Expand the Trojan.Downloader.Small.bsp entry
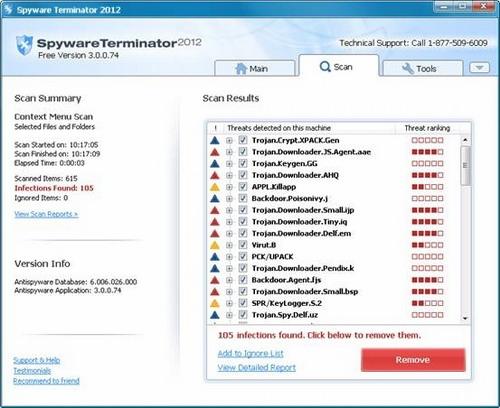 [229, 292]
